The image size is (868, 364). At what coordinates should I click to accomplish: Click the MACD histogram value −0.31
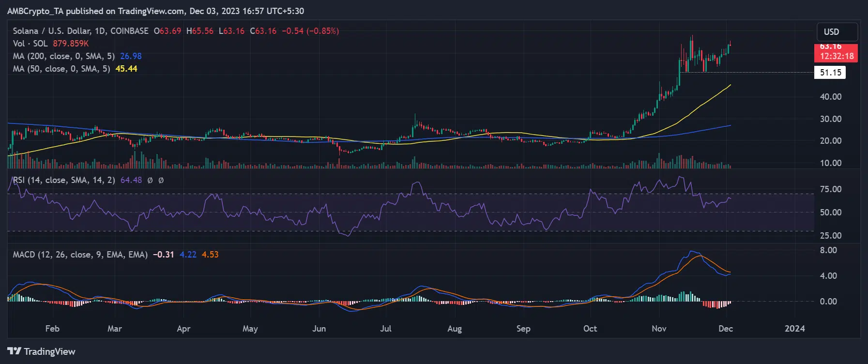163,255
